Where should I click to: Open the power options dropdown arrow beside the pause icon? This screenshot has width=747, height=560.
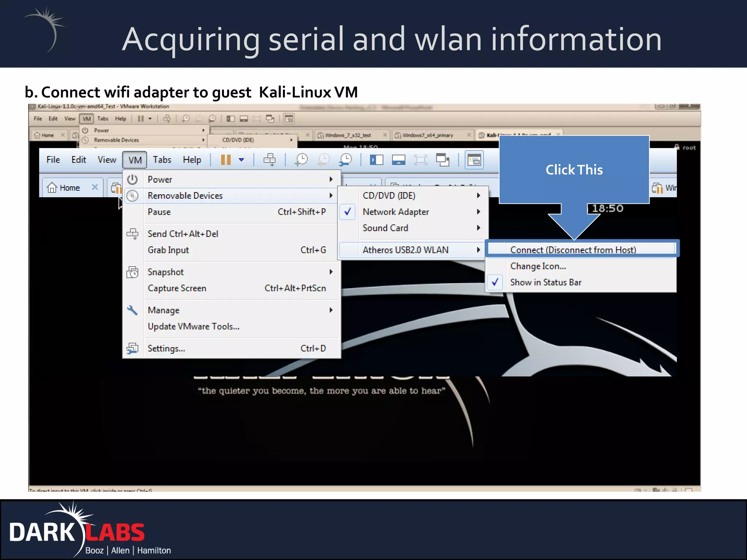click(x=241, y=160)
